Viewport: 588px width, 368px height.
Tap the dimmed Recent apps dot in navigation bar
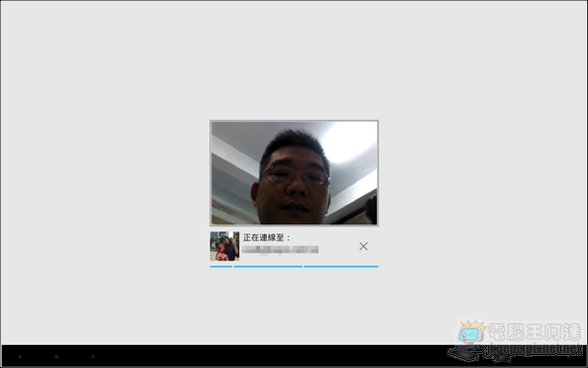(93, 357)
